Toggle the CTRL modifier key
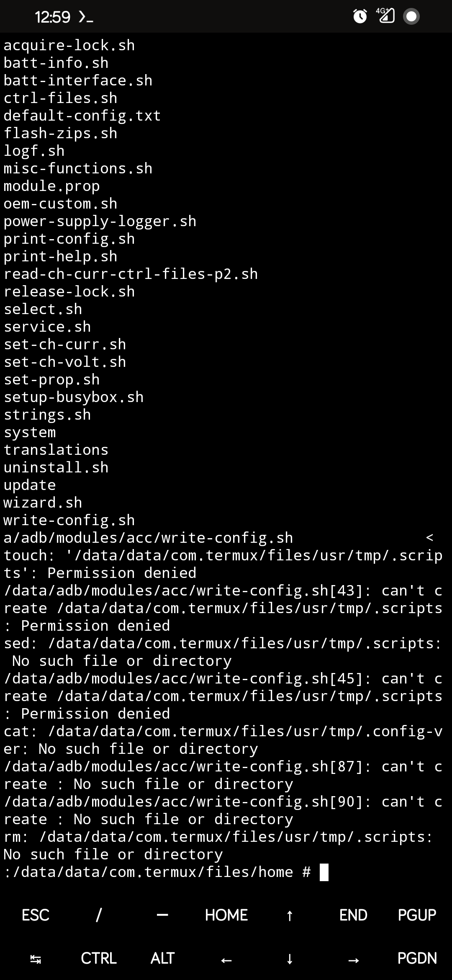Viewport: 452px width, 980px height. tap(99, 958)
